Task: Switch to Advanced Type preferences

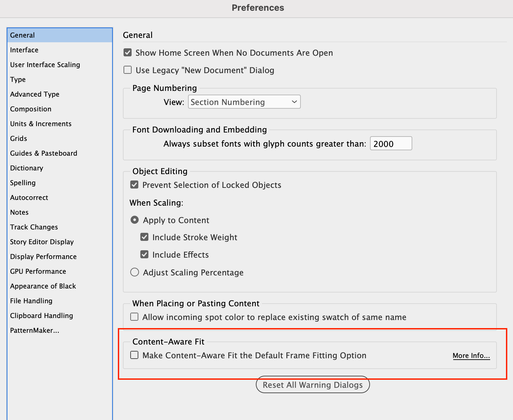Action: pyautogui.click(x=60, y=94)
